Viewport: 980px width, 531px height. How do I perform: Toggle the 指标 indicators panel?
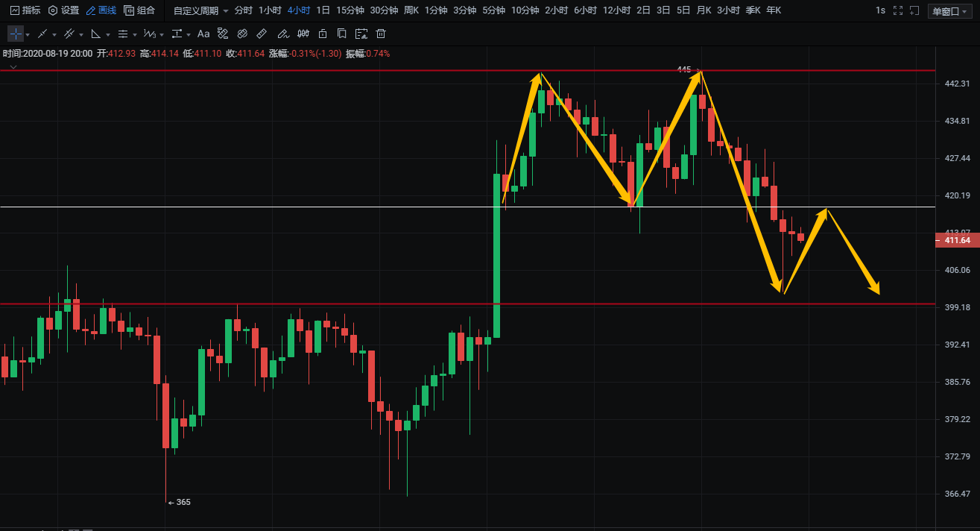click(25, 10)
